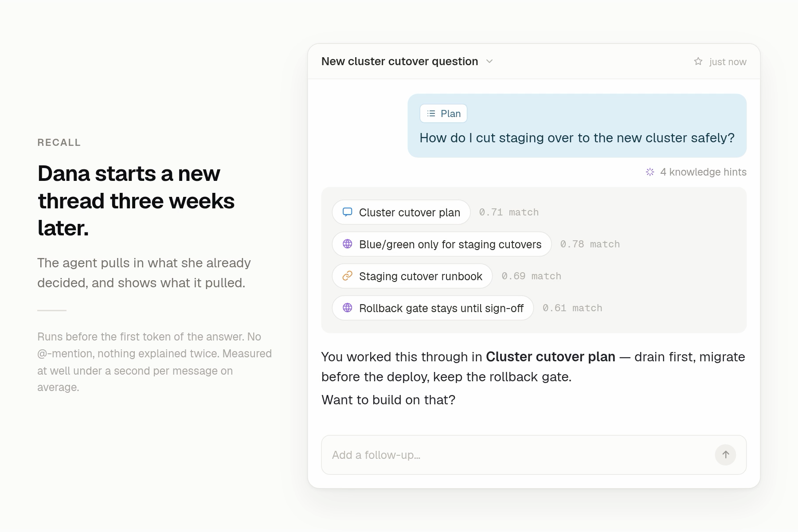The width and height of the screenshot is (798, 532).
Task: Expand the thread title dropdown chevron
Action: pyautogui.click(x=489, y=61)
